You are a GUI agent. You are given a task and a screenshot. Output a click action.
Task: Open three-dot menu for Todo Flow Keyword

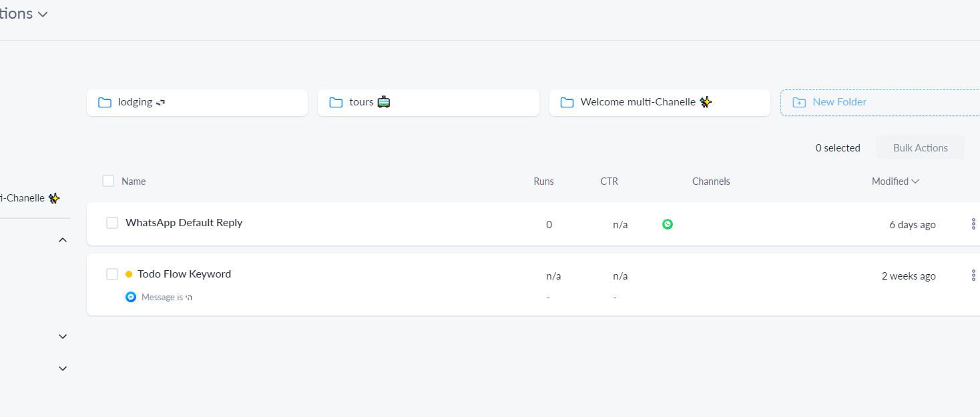973,276
